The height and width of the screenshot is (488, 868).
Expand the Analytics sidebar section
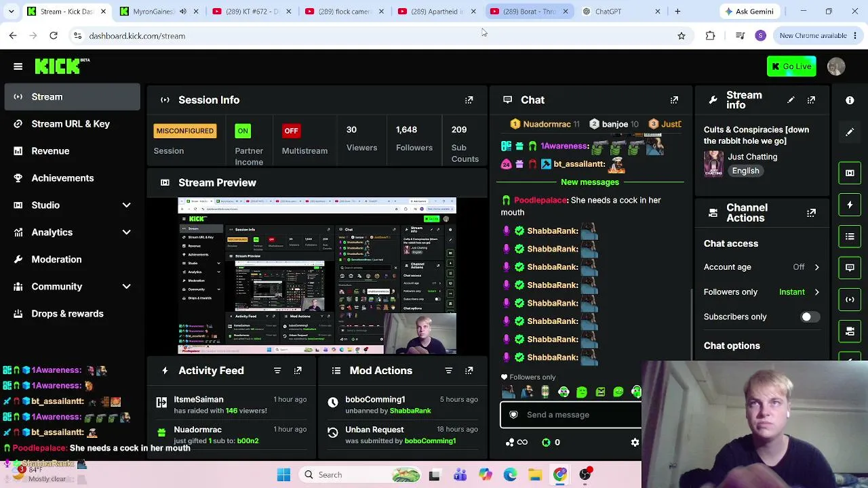point(72,232)
